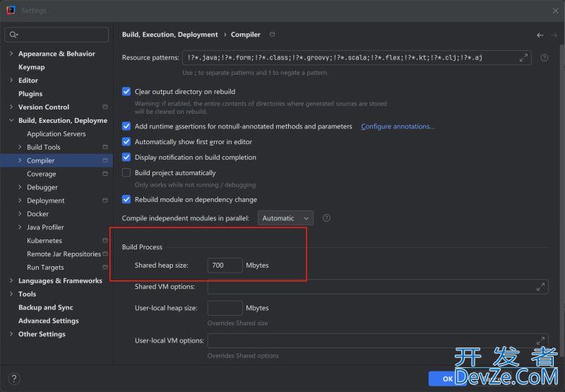The width and height of the screenshot is (565, 392).
Task: Click help icon next to parallel compile dropdown
Action: (326, 218)
